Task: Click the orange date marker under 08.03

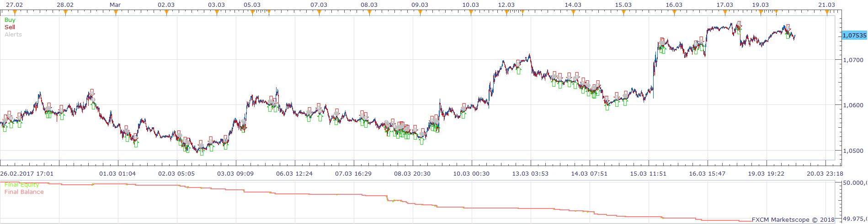Action: [x=369, y=12]
